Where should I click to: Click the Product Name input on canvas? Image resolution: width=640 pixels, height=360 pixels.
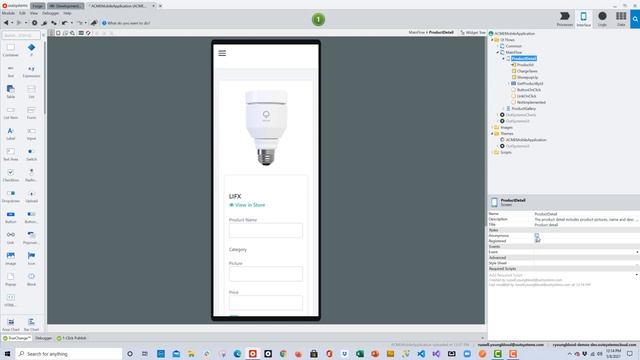266,231
